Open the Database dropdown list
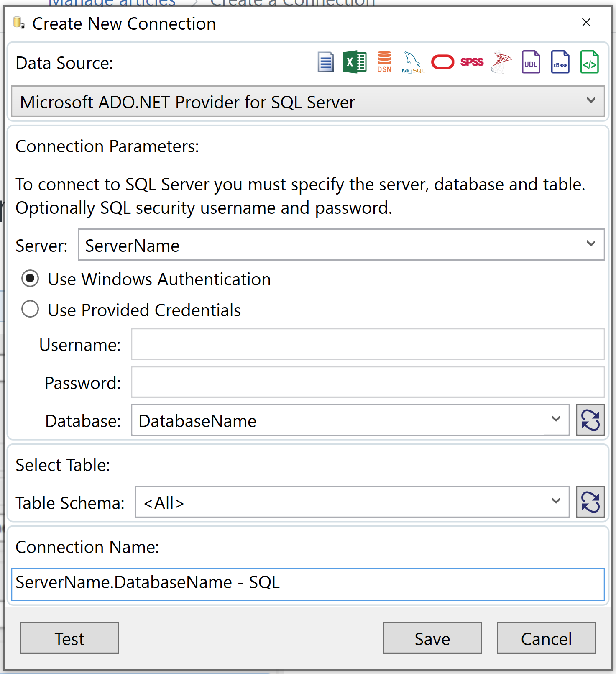Screen dimensions: 616x674 pyautogui.click(x=555, y=420)
